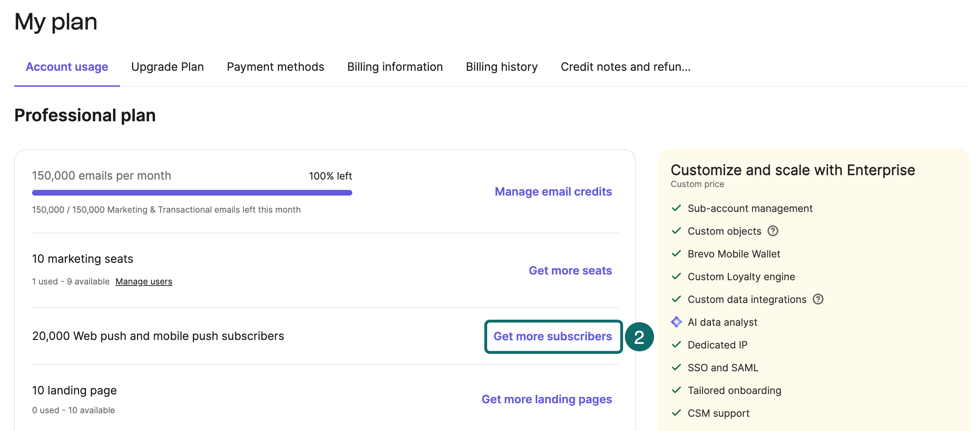This screenshot has height=431, width=980.
Task: Click help icon next to Custom objects
Action: 772,231
